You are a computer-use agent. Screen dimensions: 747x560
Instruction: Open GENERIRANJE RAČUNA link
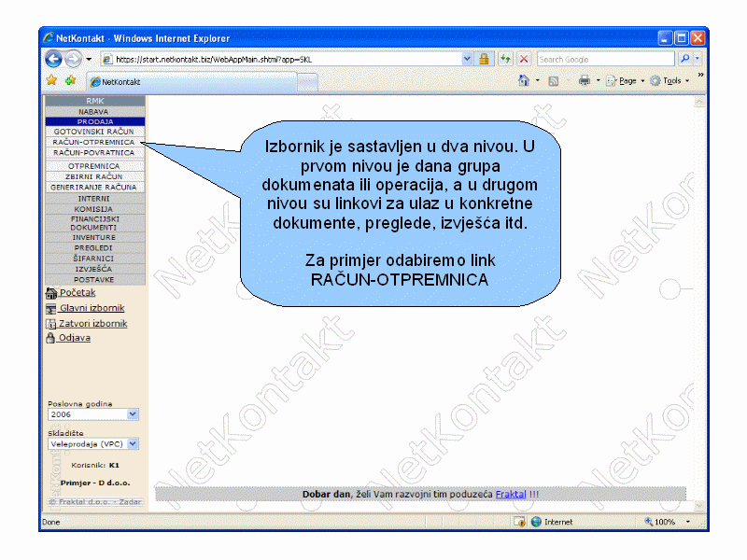pyautogui.click(x=95, y=188)
